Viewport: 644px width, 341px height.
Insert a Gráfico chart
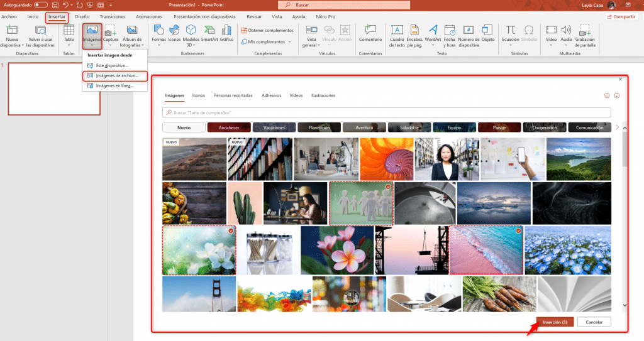[x=226, y=33]
